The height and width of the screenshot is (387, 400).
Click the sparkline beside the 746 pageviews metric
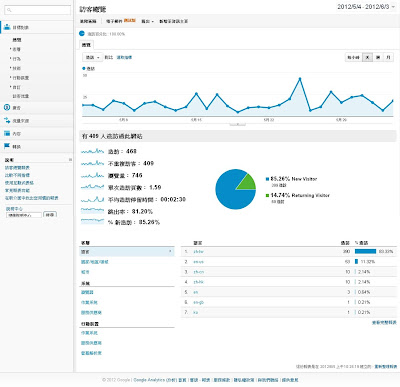[x=92, y=175]
